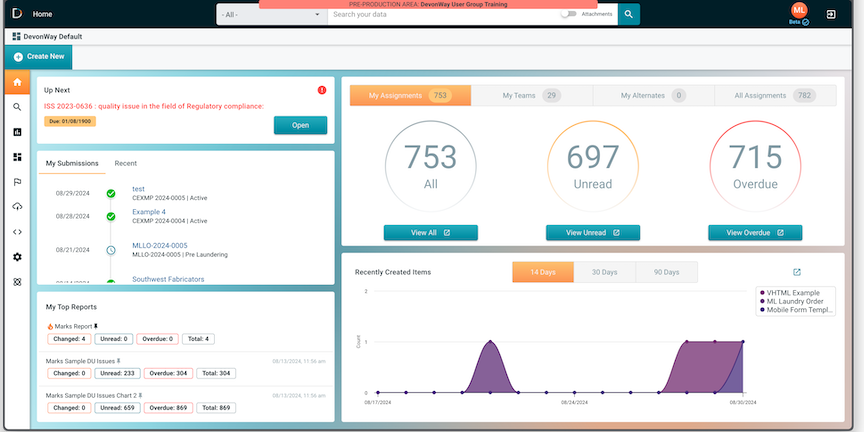
Task: Toggle Mobile Form Templ... legend entry
Action: click(x=795, y=310)
